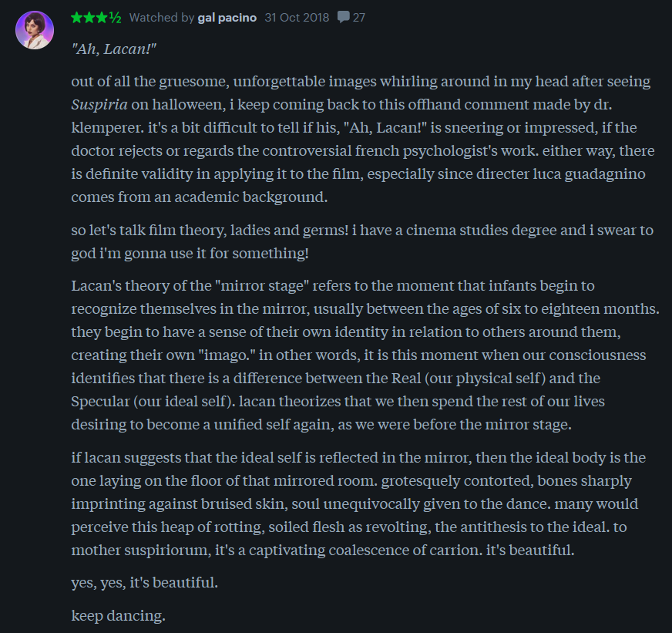The width and height of the screenshot is (672, 633).
Task: Click the first green rating star
Action: (77, 18)
